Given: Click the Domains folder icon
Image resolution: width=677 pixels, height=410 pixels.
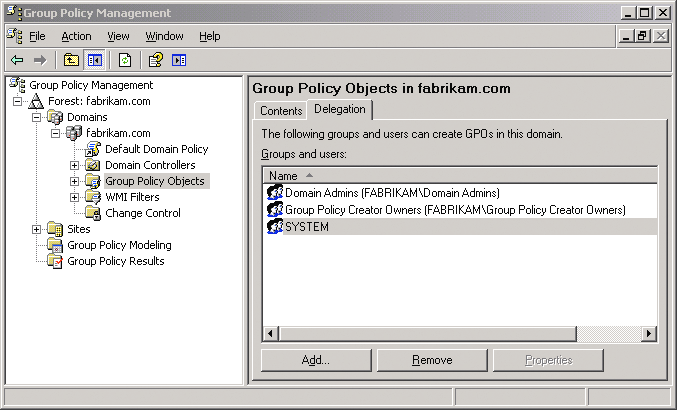Looking at the screenshot, I should (x=55, y=117).
